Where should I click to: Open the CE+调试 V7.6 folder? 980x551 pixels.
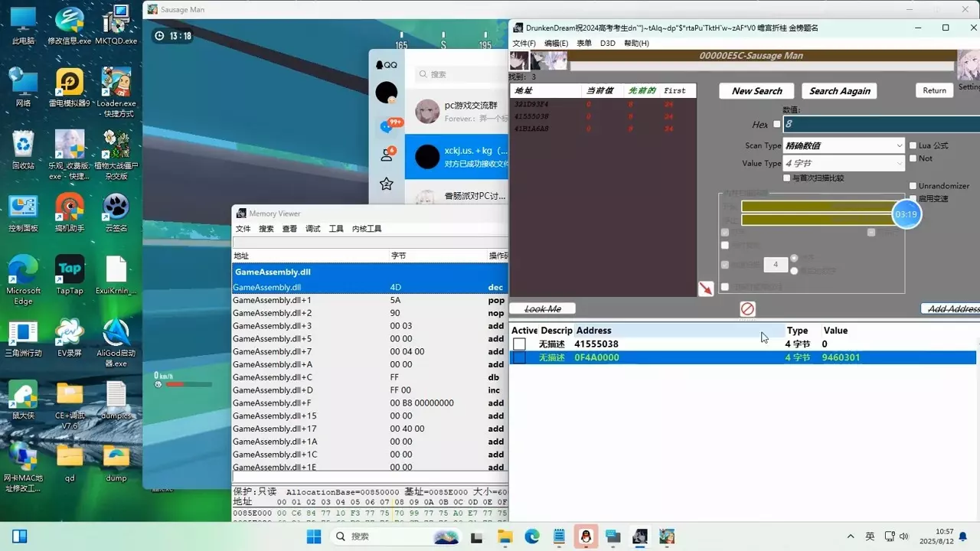[x=70, y=405]
